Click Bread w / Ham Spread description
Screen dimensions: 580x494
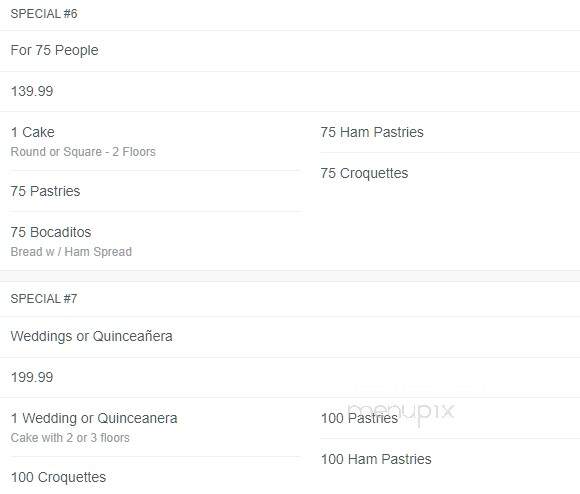coord(71,252)
